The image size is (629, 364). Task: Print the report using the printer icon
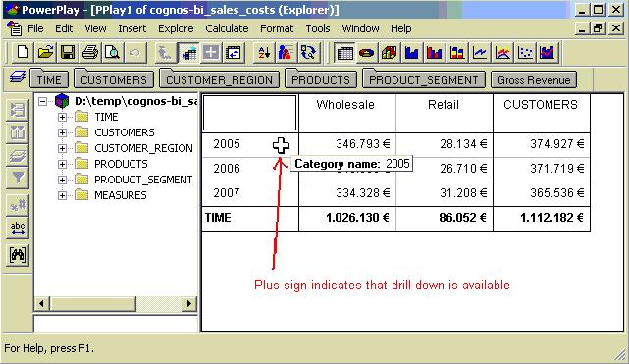[90, 53]
